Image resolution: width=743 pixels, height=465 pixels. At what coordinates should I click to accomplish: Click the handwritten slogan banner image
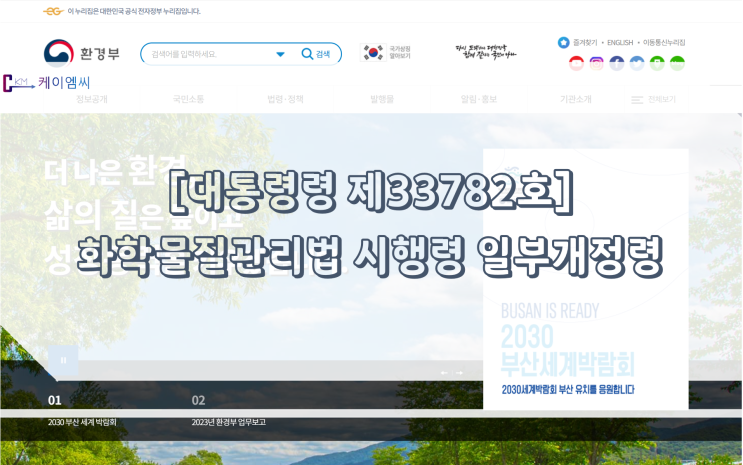tap(486, 52)
